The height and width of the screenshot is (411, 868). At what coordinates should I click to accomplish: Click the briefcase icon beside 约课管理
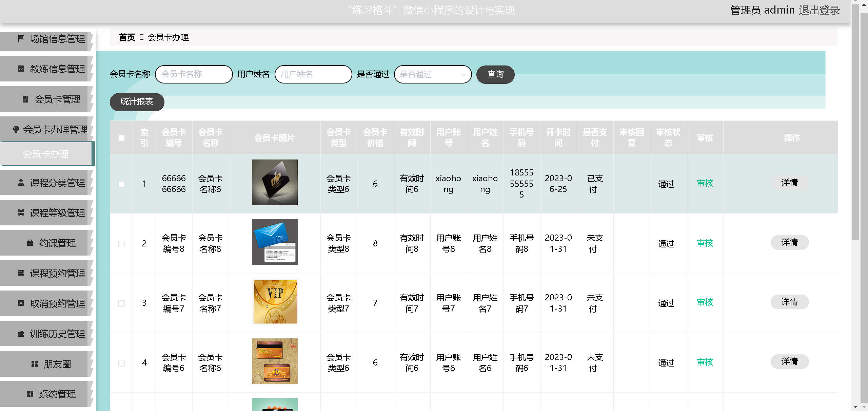pos(30,243)
